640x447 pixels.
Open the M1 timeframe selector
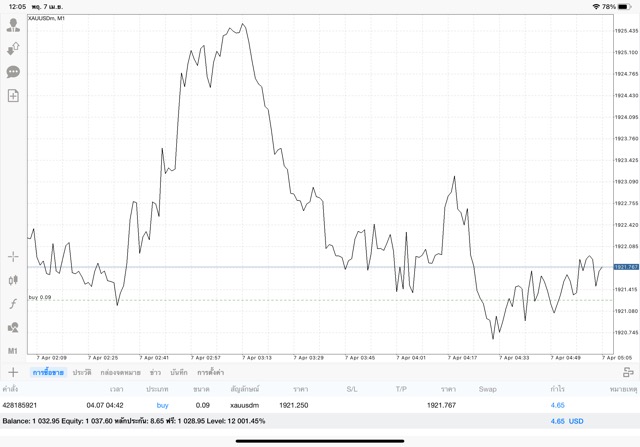pos(13,351)
